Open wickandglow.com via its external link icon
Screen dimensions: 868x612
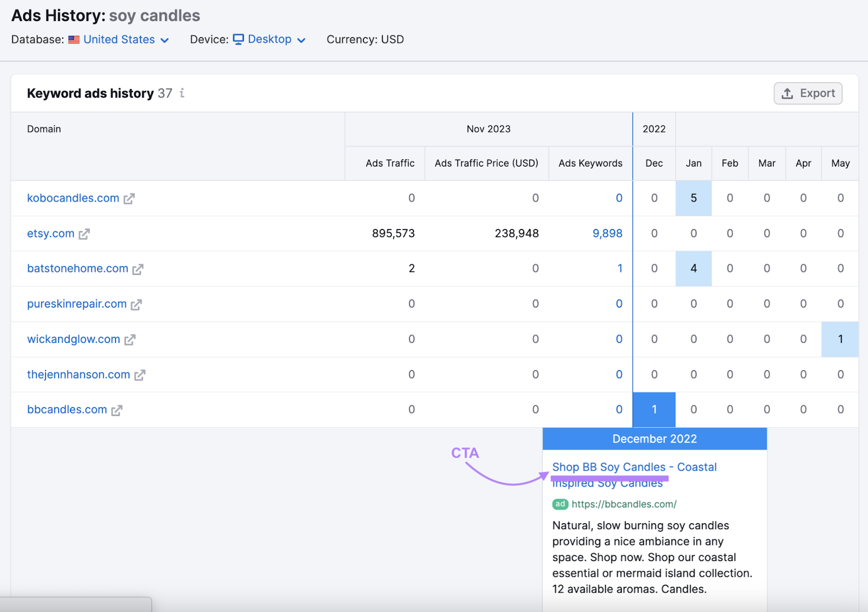coord(130,340)
